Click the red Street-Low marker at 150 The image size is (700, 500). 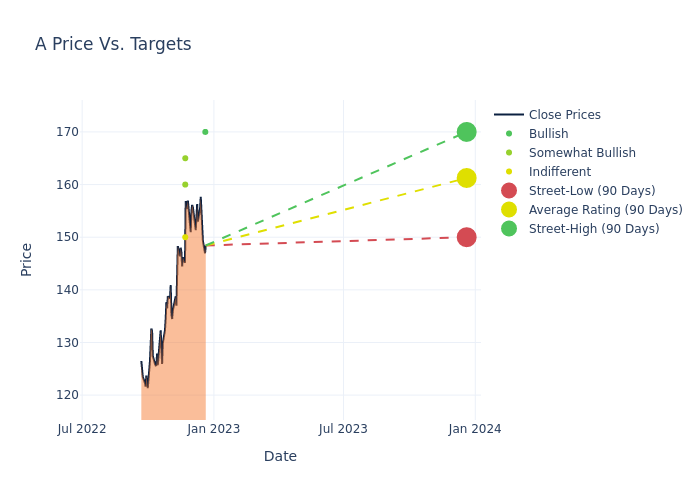coord(466,237)
